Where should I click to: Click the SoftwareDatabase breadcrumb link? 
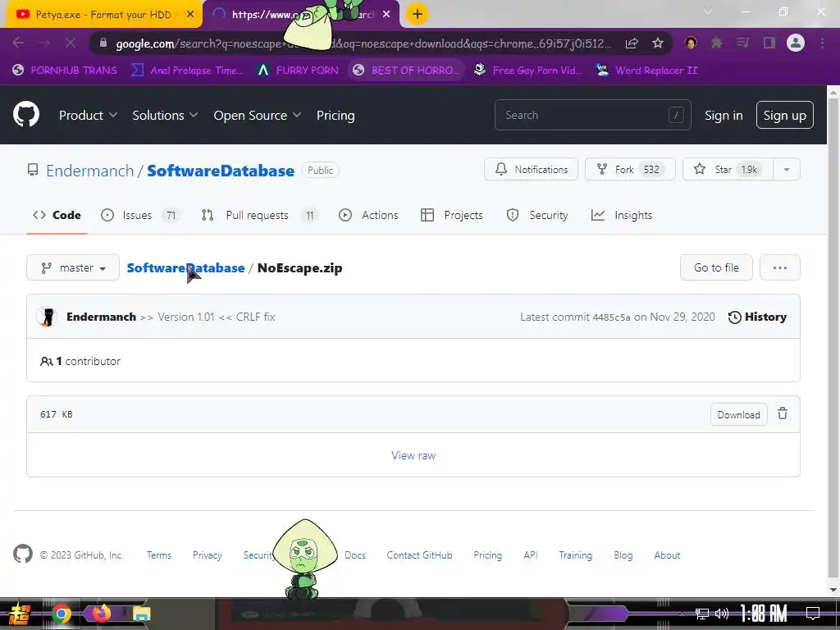point(185,268)
